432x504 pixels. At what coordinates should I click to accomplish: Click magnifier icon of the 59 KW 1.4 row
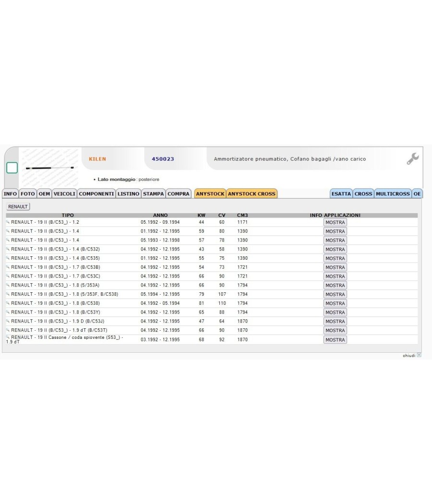(8, 231)
